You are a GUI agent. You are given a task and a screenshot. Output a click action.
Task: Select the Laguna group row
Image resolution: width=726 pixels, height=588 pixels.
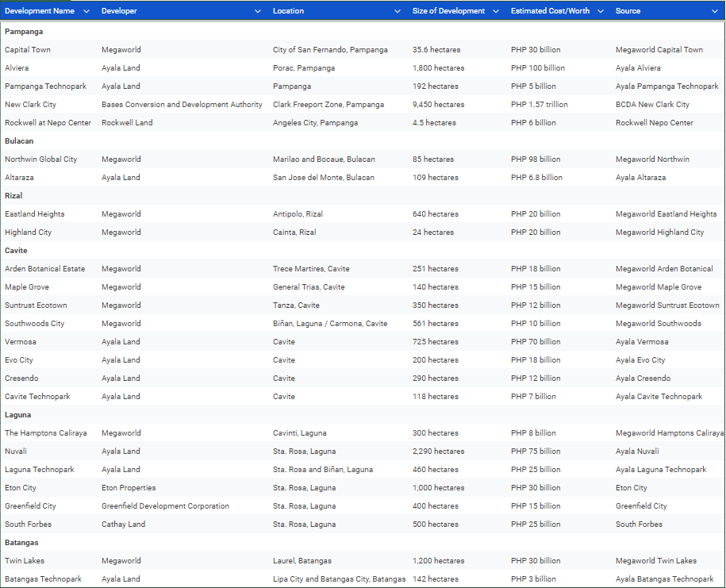click(363, 415)
